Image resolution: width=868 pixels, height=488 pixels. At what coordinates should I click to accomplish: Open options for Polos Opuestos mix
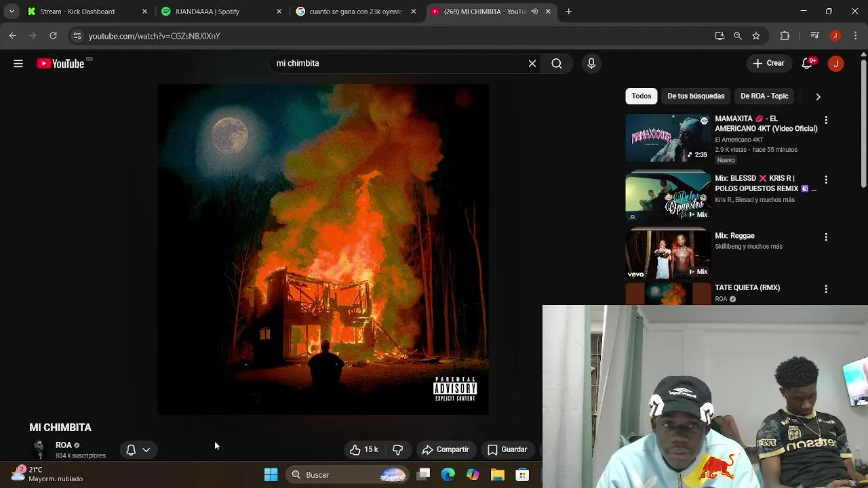pos(826,180)
